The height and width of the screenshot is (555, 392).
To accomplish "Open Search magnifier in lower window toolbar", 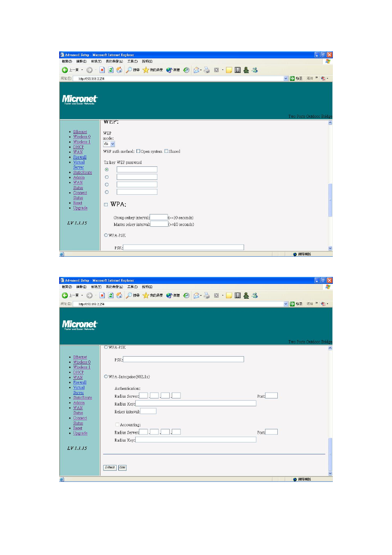I will (x=129, y=295).
